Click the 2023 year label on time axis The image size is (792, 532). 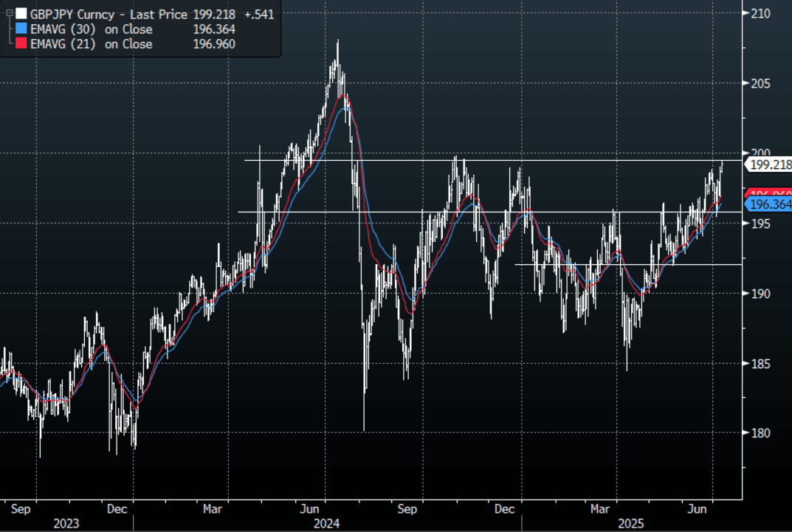pyautogui.click(x=66, y=523)
